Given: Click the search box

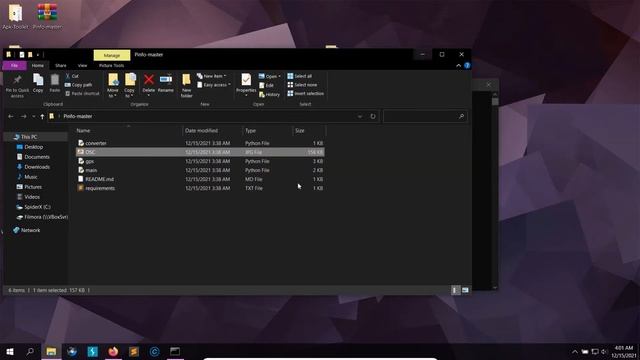Looking at the screenshot, I should (424, 116).
